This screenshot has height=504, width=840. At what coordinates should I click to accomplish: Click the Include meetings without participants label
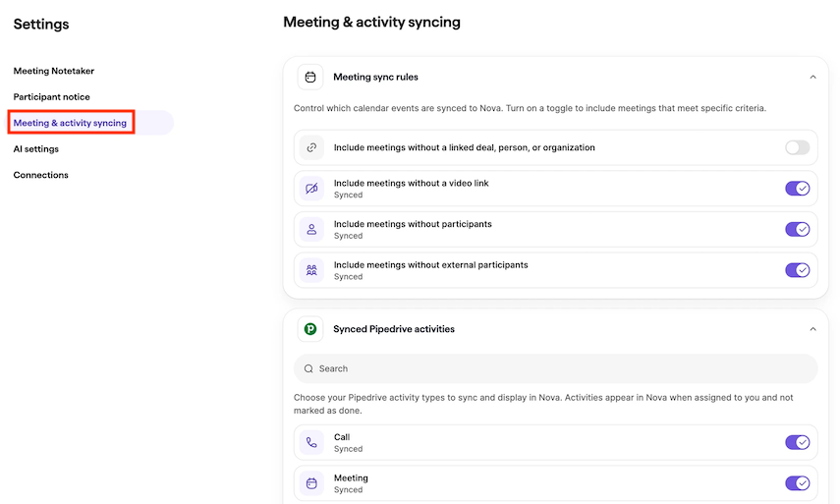click(413, 224)
